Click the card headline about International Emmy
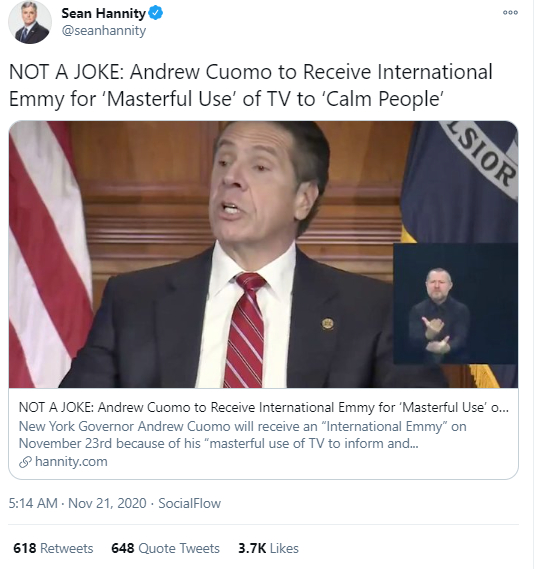This screenshot has width=543, height=569. tap(264, 408)
